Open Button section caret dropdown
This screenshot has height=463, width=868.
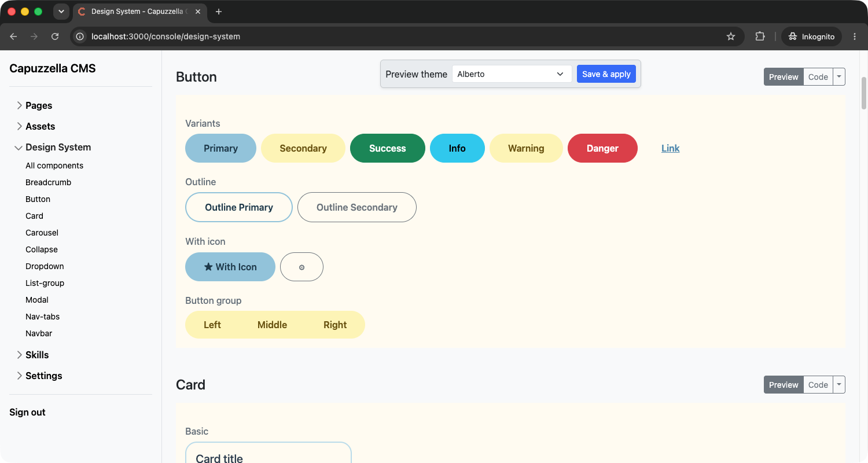[839, 77]
